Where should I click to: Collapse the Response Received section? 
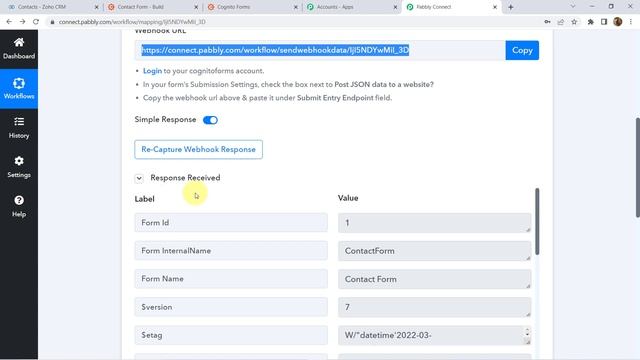coord(139,178)
